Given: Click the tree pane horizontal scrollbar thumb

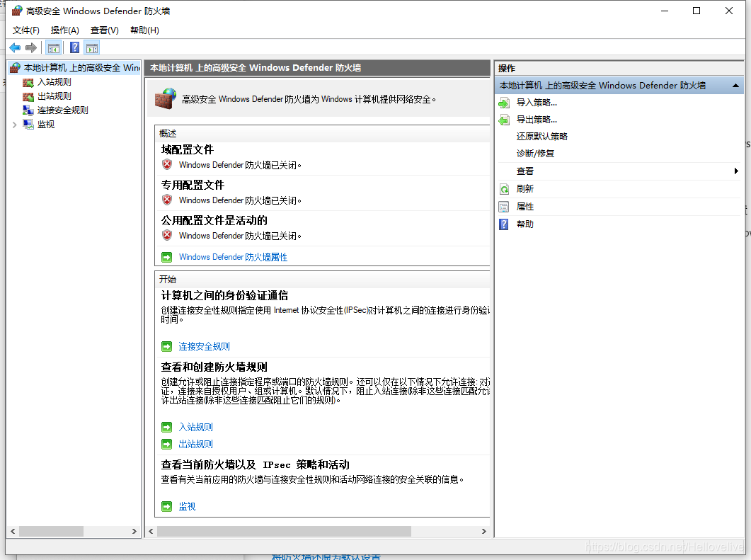Looking at the screenshot, I should tap(51, 531).
